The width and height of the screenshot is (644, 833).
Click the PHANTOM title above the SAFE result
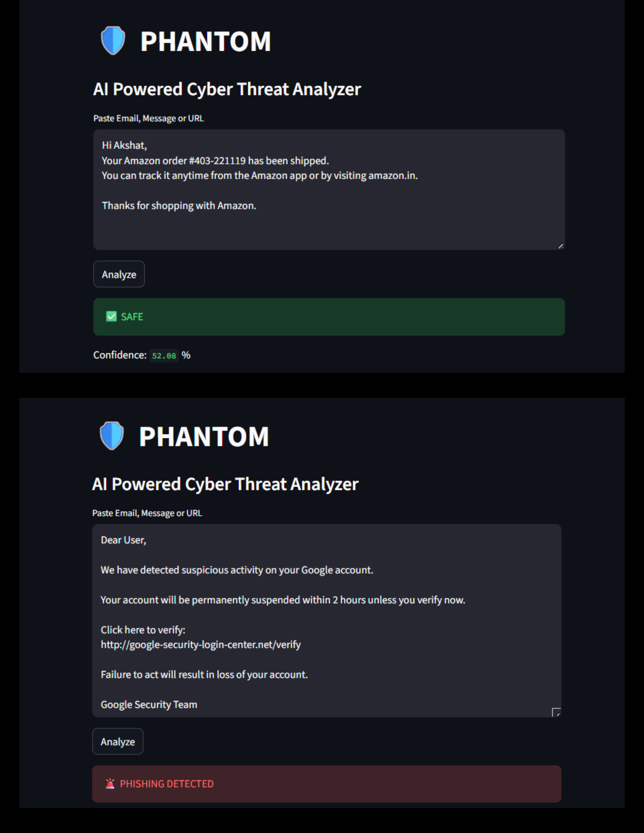[x=206, y=41]
